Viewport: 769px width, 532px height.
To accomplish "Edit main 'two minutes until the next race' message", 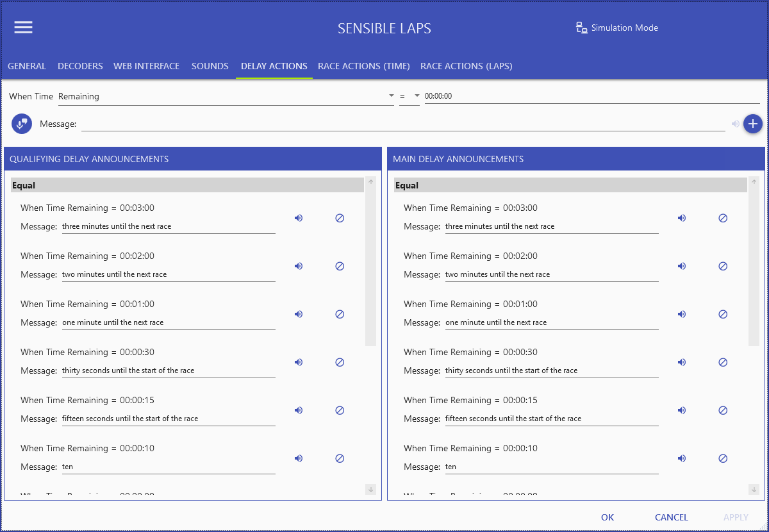I will point(552,274).
